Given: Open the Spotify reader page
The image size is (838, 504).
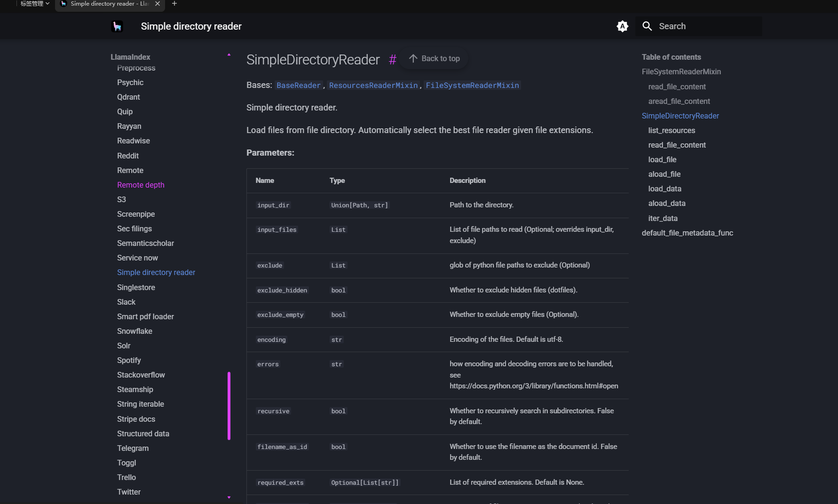Looking at the screenshot, I should [129, 360].
